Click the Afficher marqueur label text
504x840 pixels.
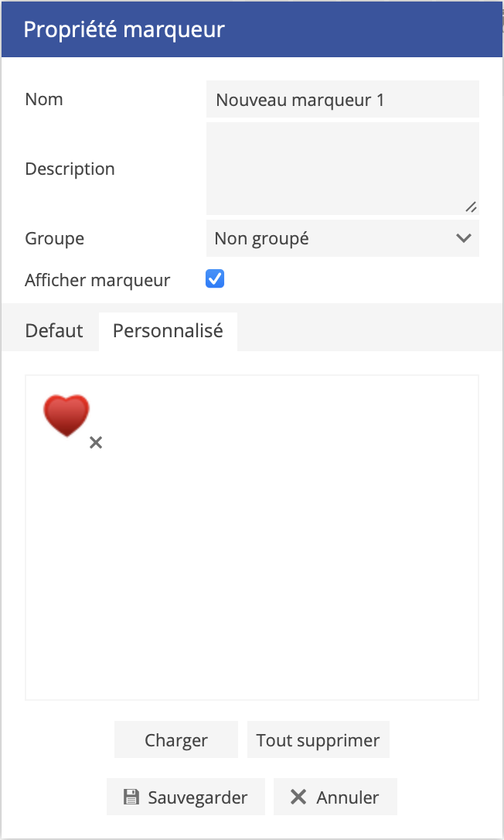tap(97, 280)
